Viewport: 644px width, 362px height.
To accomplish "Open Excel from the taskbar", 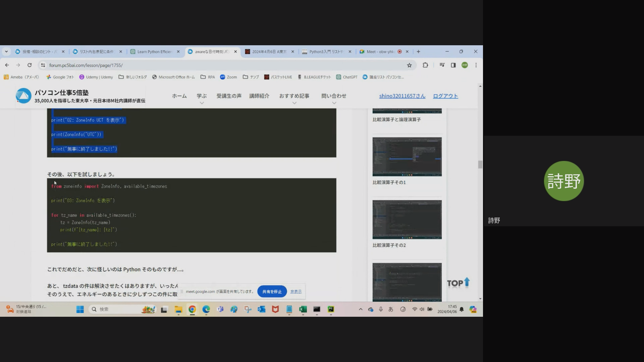I will 303,309.
